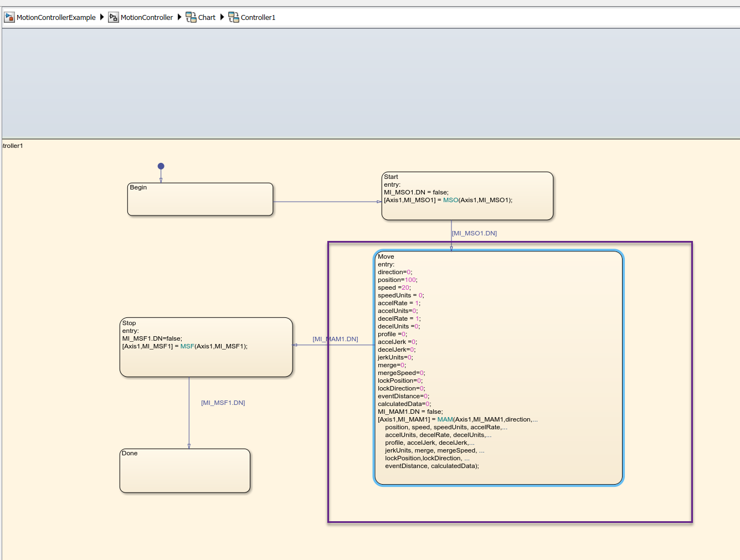Select the Done state box
The width and height of the screenshot is (740, 560).
pos(185,471)
